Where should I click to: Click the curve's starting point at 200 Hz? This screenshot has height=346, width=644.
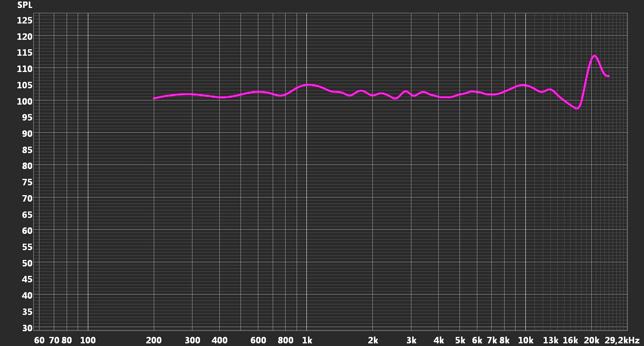click(x=154, y=99)
